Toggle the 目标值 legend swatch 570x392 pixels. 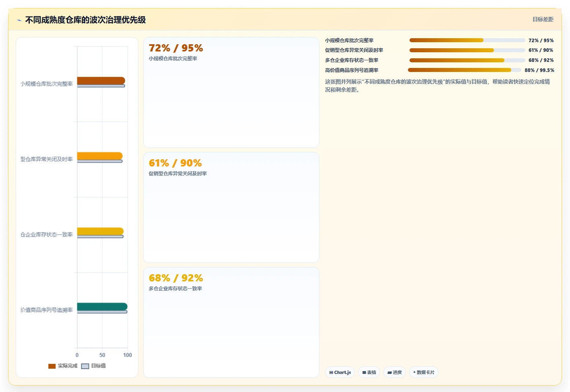(85, 366)
